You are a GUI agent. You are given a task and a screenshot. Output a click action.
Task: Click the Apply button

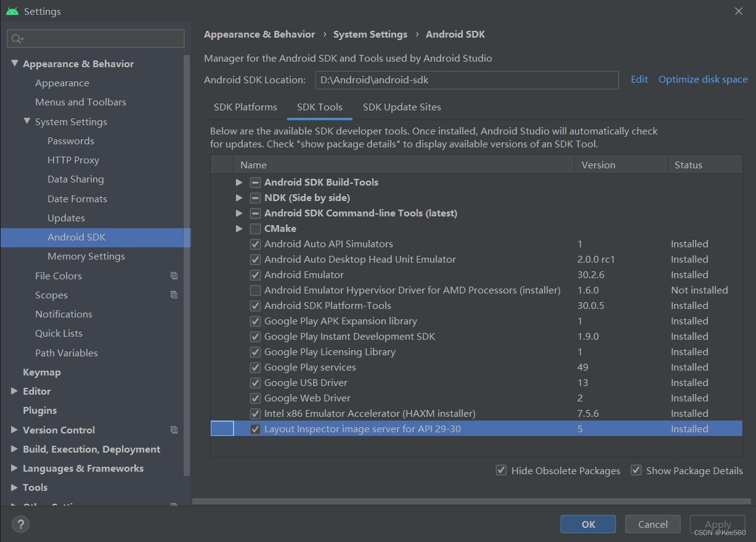718,524
